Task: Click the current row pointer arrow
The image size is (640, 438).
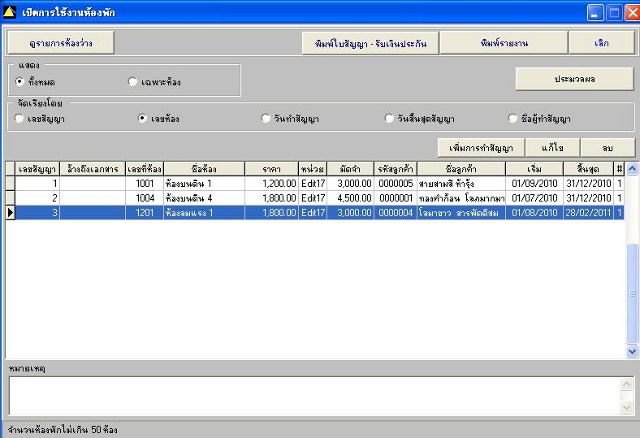Action: tap(10, 213)
